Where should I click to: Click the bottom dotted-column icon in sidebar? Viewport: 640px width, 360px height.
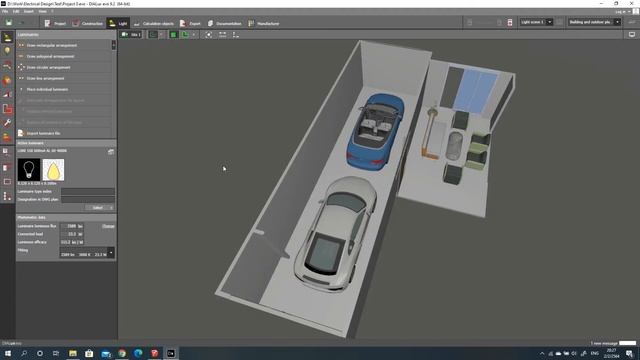point(7,196)
